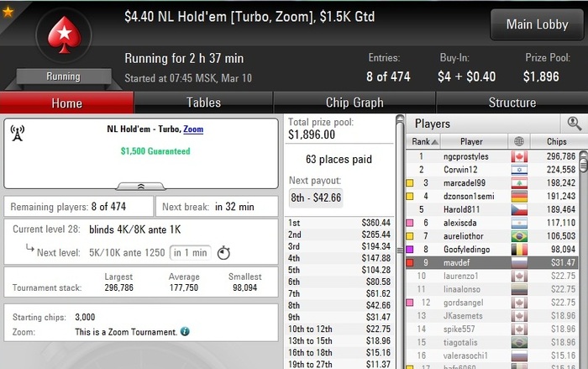Click the Main Lobby button
Image resolution: width=588 pixels, height=369 pixels.
click(537, 24)
